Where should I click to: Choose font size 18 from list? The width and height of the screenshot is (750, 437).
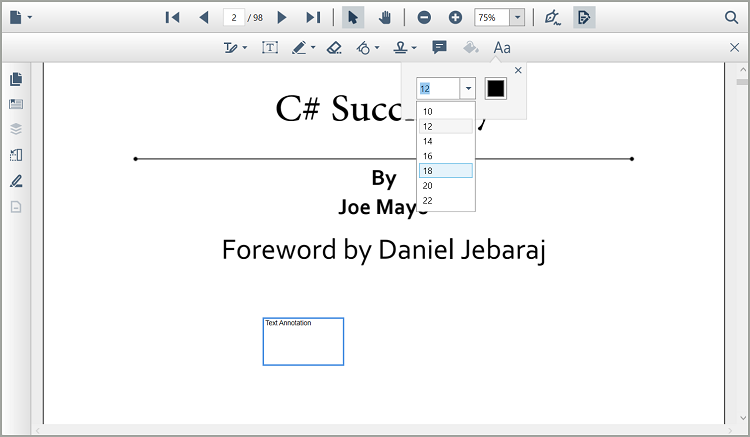click(445, 171)
